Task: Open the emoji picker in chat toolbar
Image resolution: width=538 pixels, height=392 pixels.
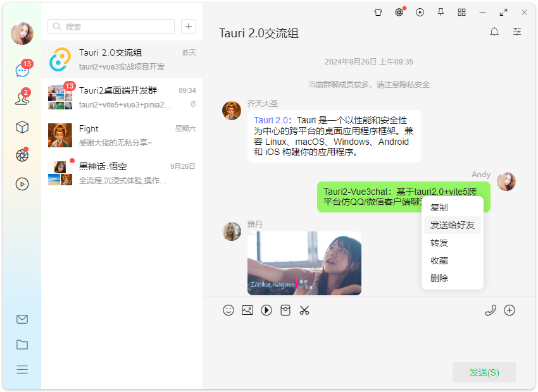Action: [x=228, y=310]
